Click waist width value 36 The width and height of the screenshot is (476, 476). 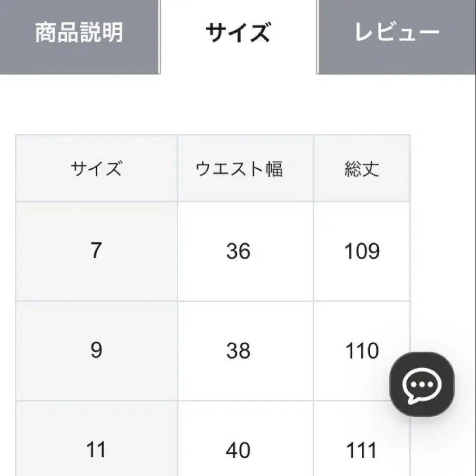(238, 252)
